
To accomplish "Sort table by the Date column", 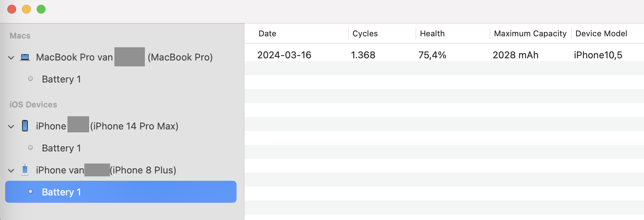I will point(267,34).
